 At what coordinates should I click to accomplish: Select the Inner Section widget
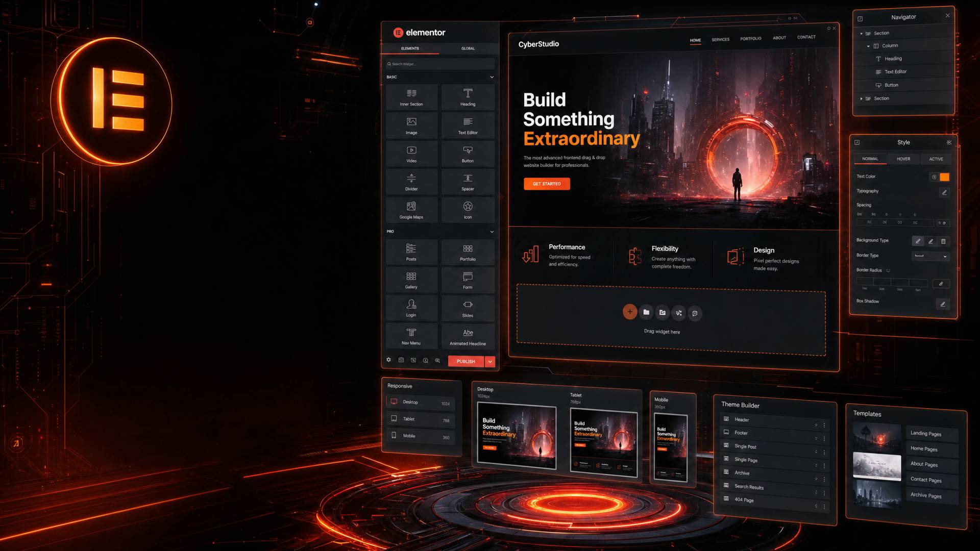(411, 97)
